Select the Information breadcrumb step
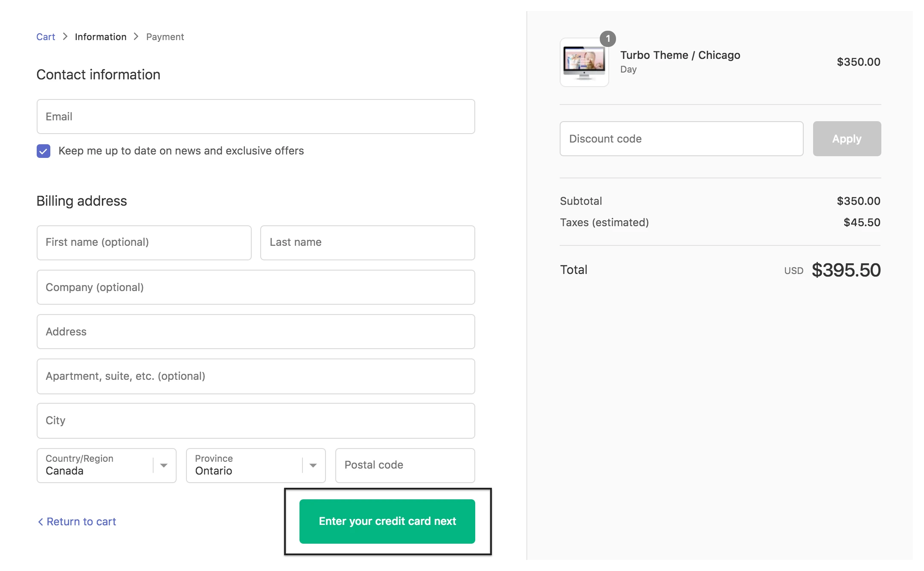924x571 pixels. click(x=101, y=37)
